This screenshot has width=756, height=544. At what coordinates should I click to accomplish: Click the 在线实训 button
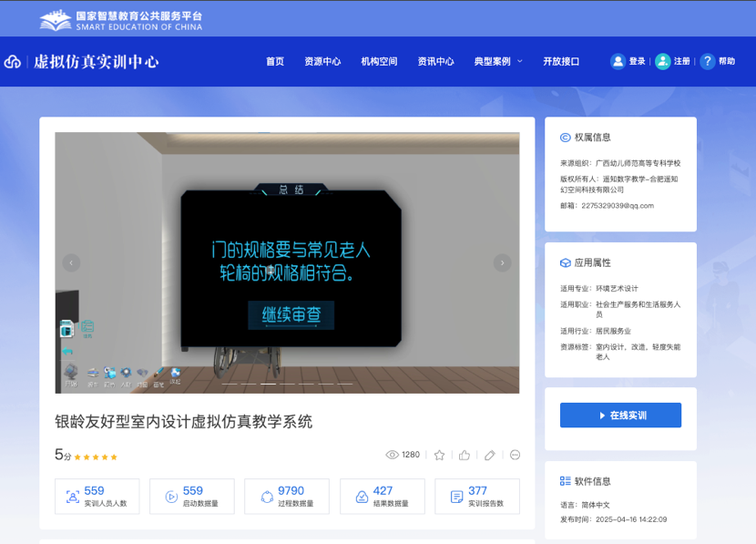point(620,415)
